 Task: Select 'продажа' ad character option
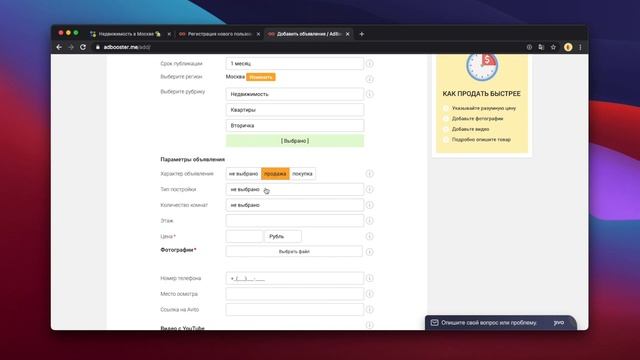275,174
